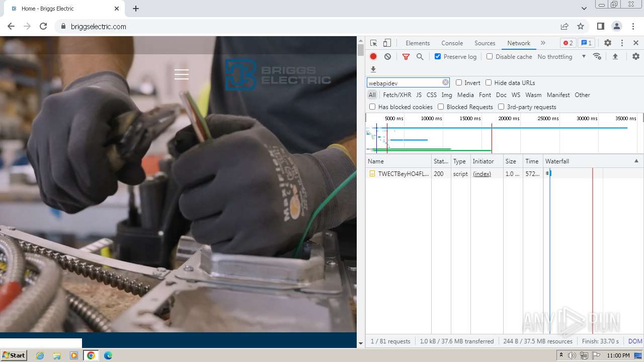Toggle the network filter funnel icon
Viewport: 644px width, 362px height.
tap(406, 57)
